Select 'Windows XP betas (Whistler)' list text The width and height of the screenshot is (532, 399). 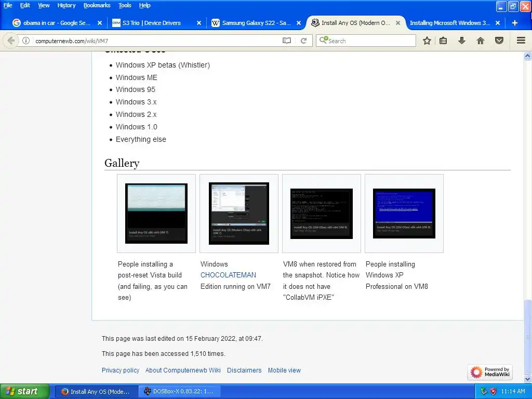pos(163,65)
